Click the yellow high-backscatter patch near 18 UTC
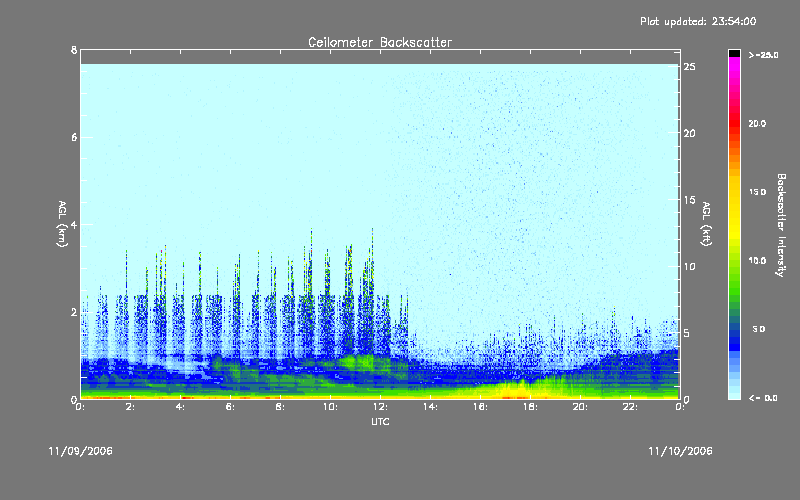Image resolution: width=800 pixels, height=500 pixels. click(x=515, y=390)
